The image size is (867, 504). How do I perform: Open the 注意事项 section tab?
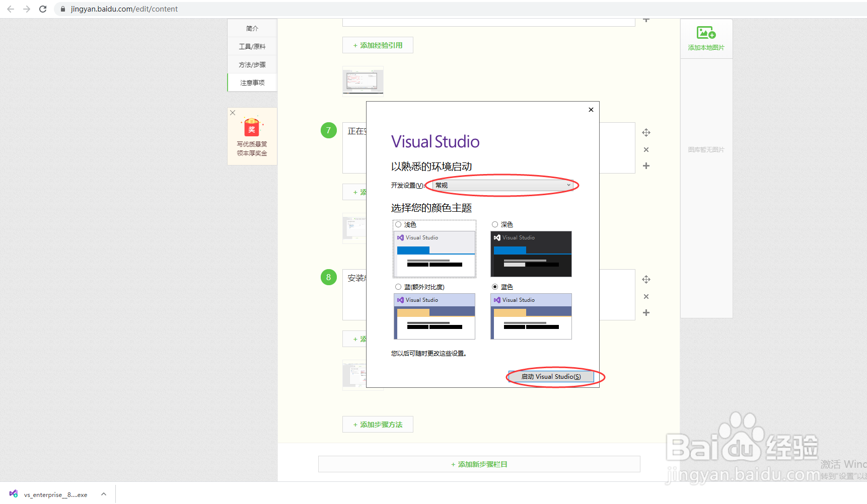pyautogui.click(x=252, y=82)
